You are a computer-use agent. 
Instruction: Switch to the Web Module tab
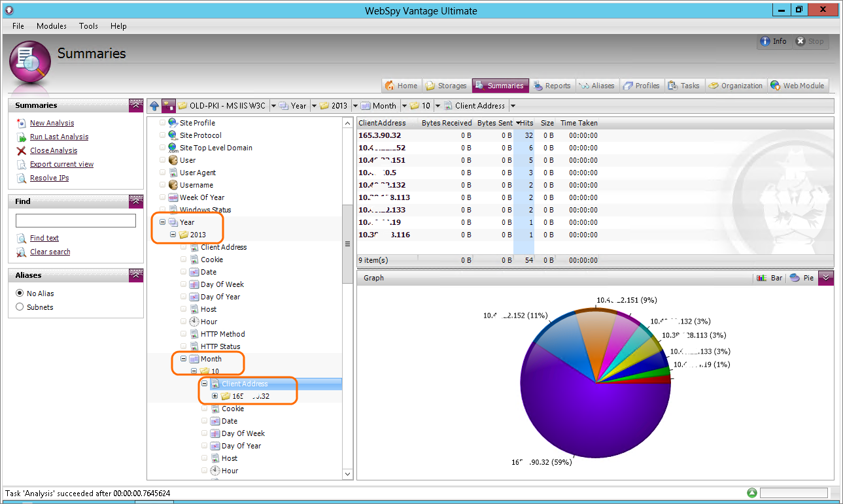pyautogui.click(x=799, y=86)
